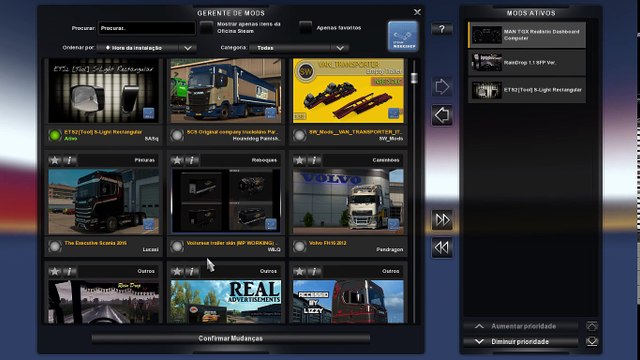640x360 pixels.
Task: Click 'Diminuir prioridade' button
Action: pos(520,342)
